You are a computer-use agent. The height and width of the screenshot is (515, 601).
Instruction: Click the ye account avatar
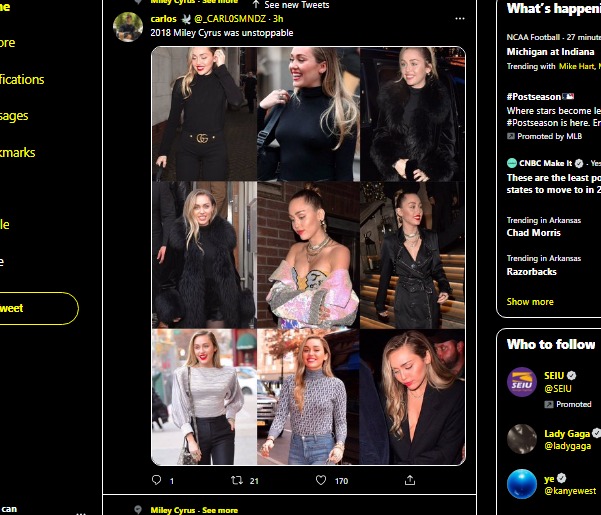521,484
